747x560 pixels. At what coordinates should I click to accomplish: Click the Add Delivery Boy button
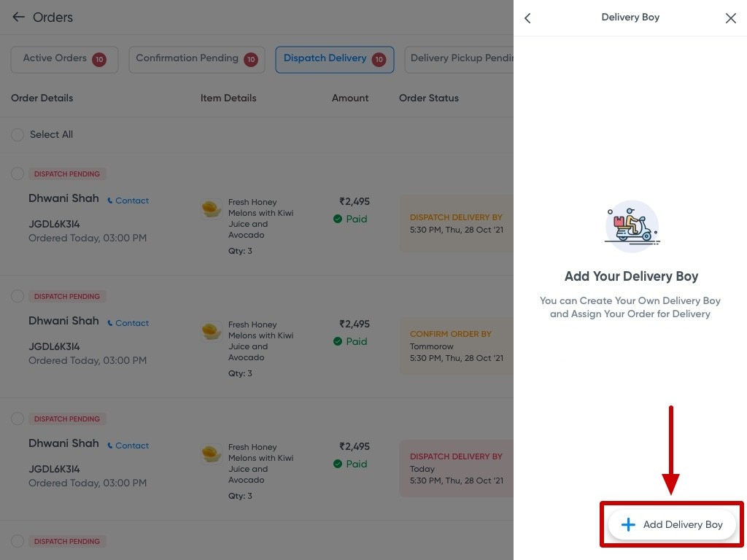point(670,524)
